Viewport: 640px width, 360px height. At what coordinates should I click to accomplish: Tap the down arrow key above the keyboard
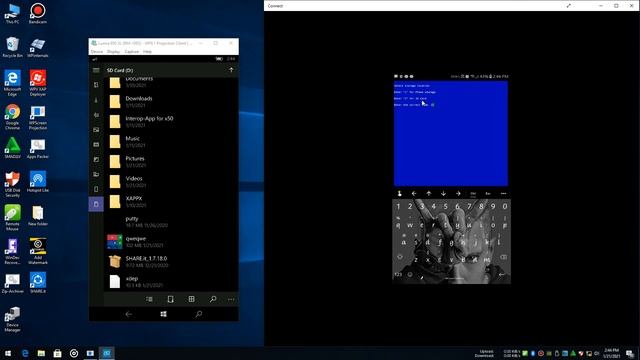(x=443, y=193)
